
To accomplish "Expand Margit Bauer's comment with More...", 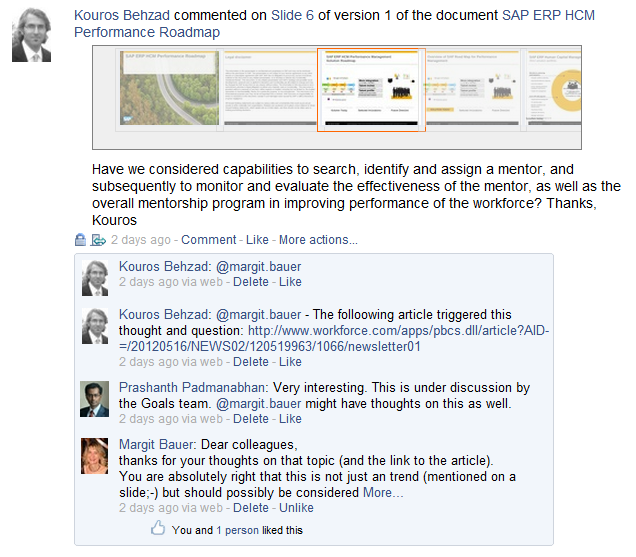I will point(383,492).
